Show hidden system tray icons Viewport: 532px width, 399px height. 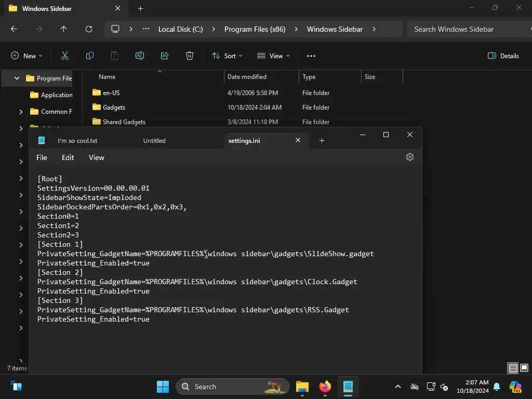click(398, 387)
